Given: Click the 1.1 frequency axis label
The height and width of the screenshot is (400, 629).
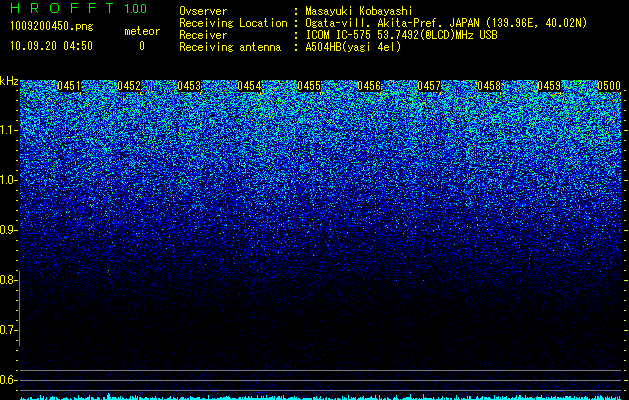Looking at the screenshot, I should pos(8,130).
